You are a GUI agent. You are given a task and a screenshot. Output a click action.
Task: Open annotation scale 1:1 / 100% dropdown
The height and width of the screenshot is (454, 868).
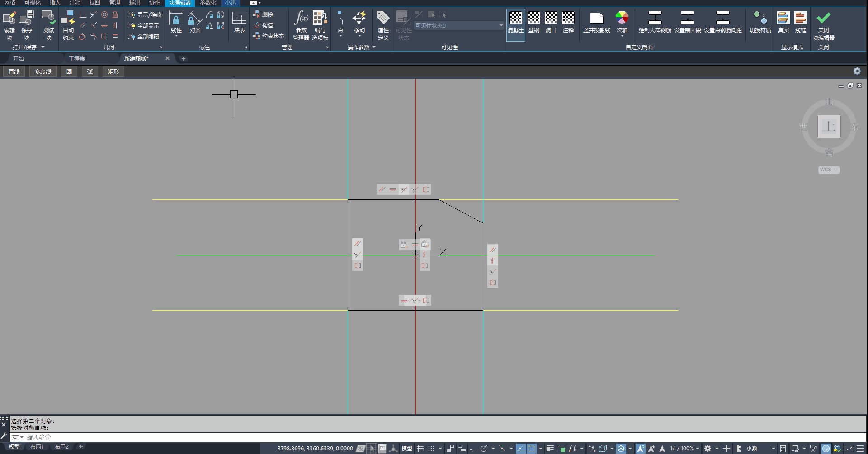coord(684,449)
